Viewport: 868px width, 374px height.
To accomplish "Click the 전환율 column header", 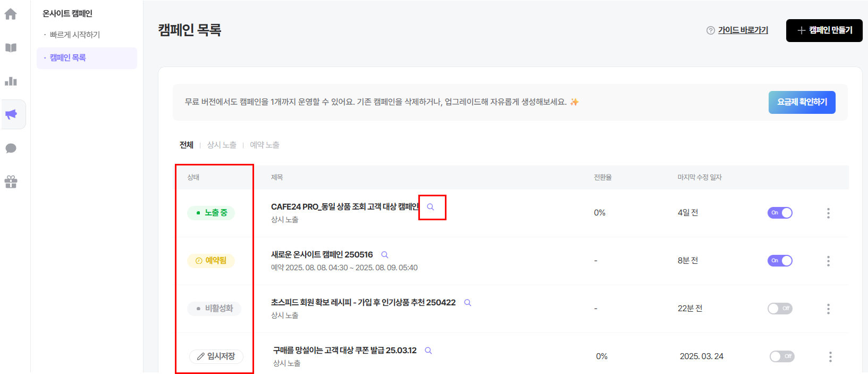I will click(603, 178).
